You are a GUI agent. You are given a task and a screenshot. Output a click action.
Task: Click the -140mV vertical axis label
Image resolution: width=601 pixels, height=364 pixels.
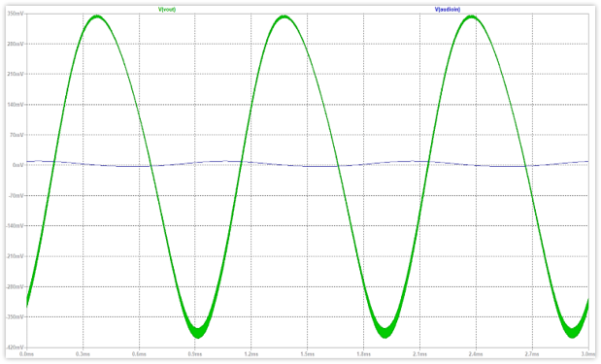pos(15,226)
